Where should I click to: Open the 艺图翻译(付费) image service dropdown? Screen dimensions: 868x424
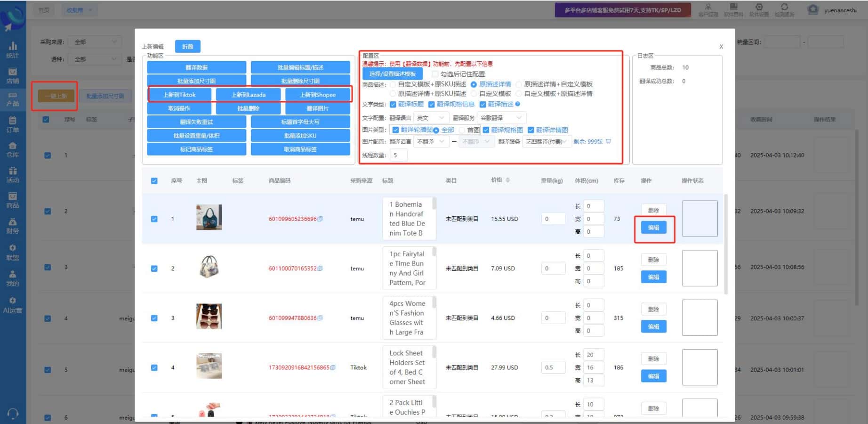point(547,141)
